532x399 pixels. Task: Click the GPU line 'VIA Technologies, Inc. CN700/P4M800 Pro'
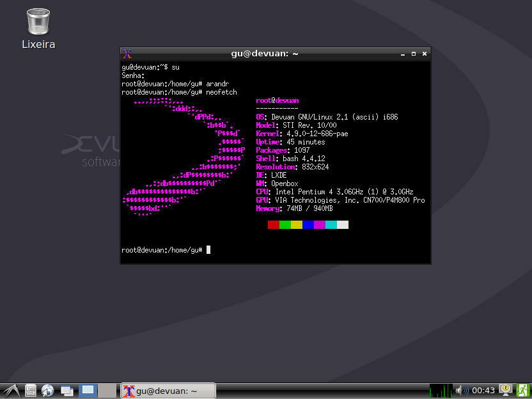coord(340,200)
